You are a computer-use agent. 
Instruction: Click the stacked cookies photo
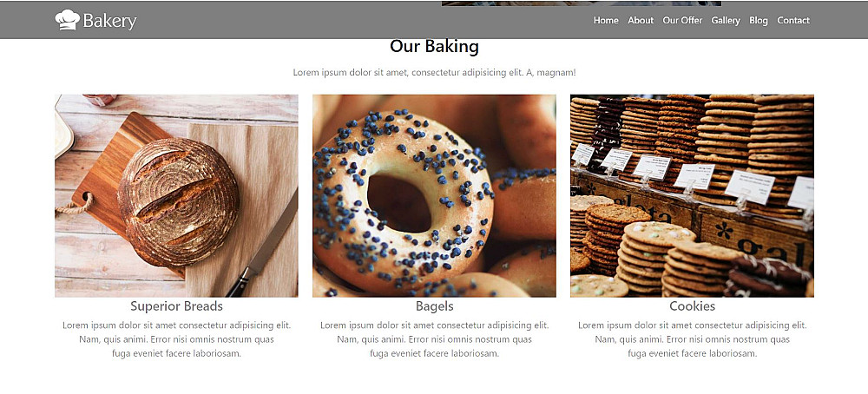[692, 196]
